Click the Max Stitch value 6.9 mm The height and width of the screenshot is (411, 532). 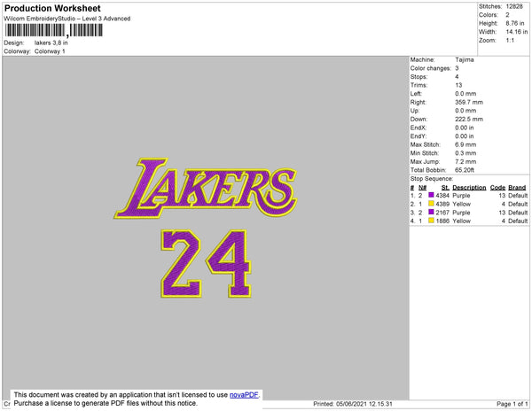pos(465,144)
